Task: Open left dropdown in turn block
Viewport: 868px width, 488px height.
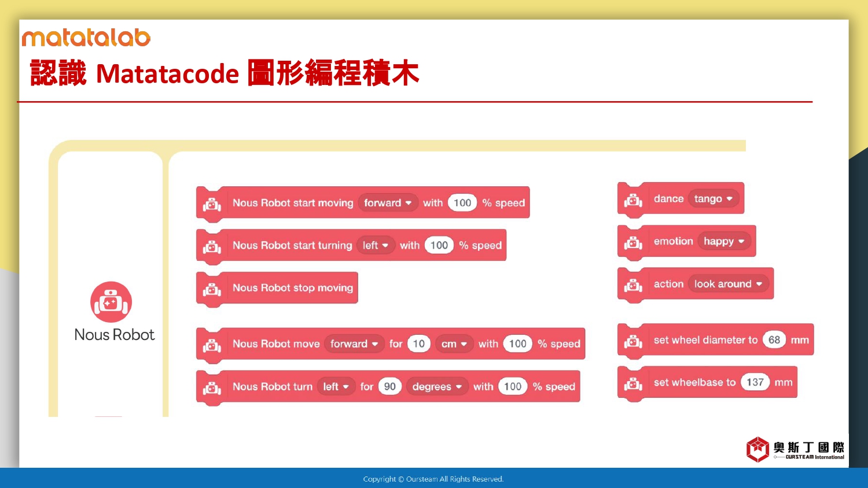Action: [336, 386]
